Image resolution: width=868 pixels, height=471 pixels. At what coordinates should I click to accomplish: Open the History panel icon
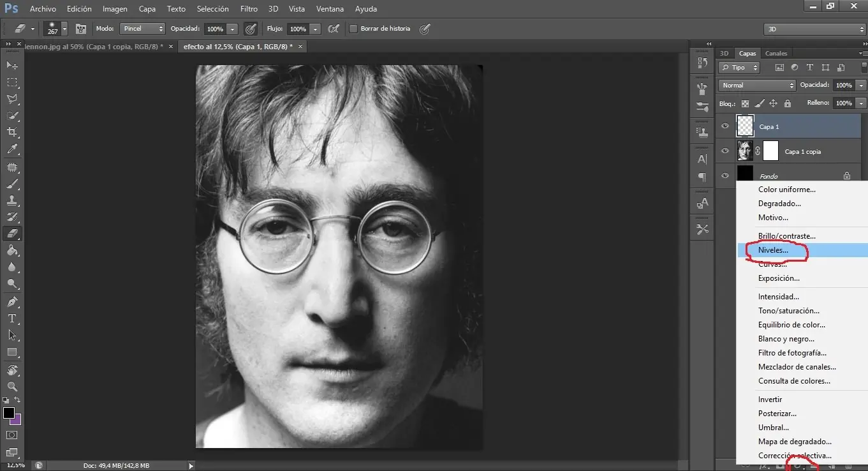(703, 63)
